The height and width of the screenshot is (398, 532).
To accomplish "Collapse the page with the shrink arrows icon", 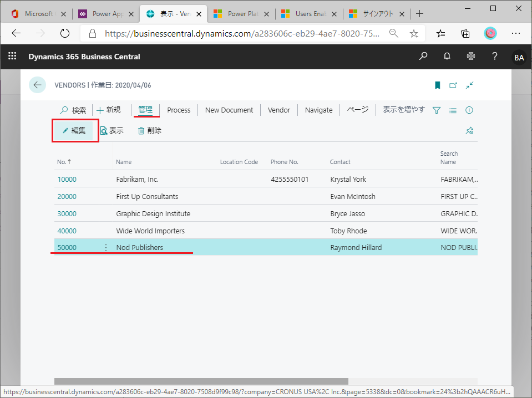I will pyautogui.click(x=469, y=85).
